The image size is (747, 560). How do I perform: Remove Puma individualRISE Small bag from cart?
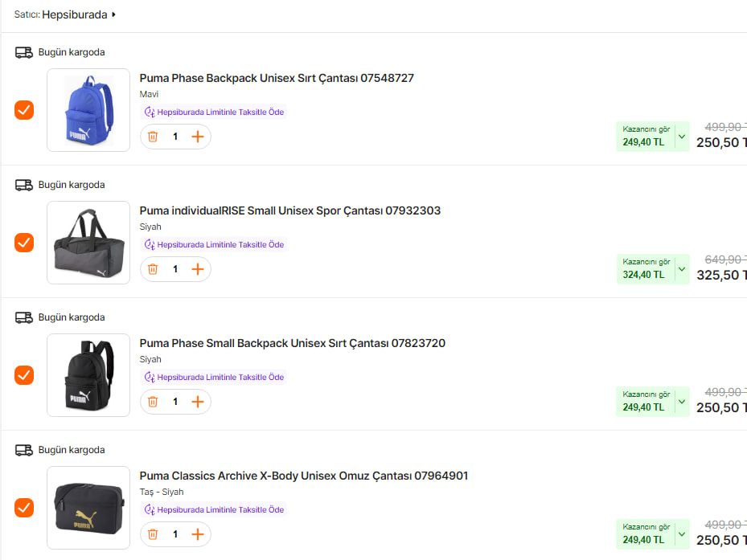(x=153, y=269)
